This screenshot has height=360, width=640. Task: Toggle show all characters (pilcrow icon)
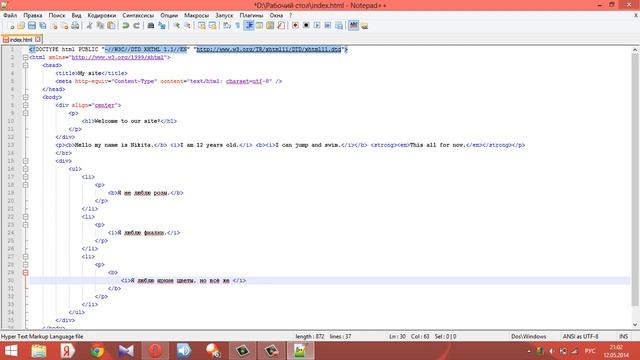point(238,26)
